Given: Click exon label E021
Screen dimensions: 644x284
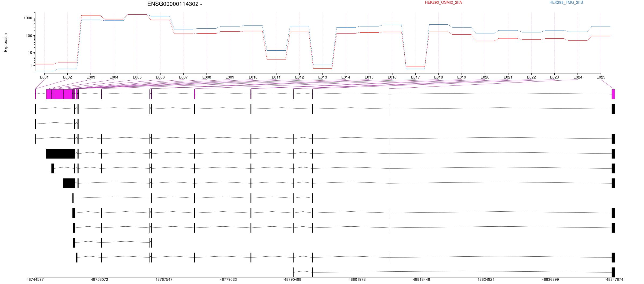Looking at the screenshot, I should pyautogui.click(x=508, y=77).
